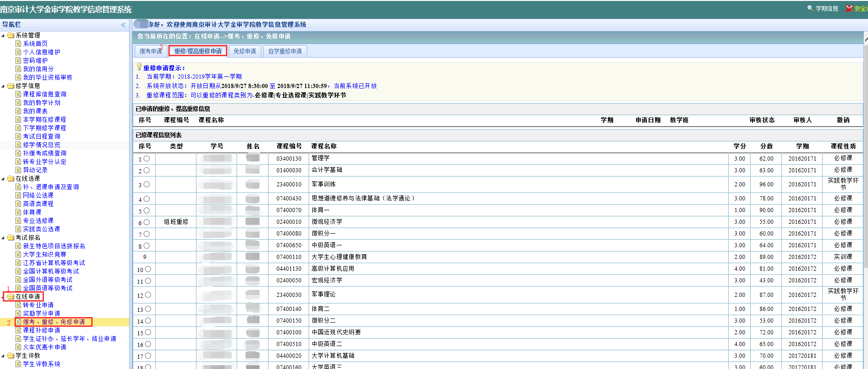868x369 pixels.
Task: Switch to the 免修申请 tab
Action: [245, 51]
